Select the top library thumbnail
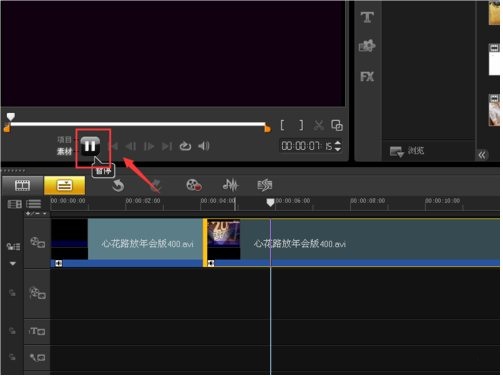This screenshot has width=503, height=377. click(x=494, y=13)
